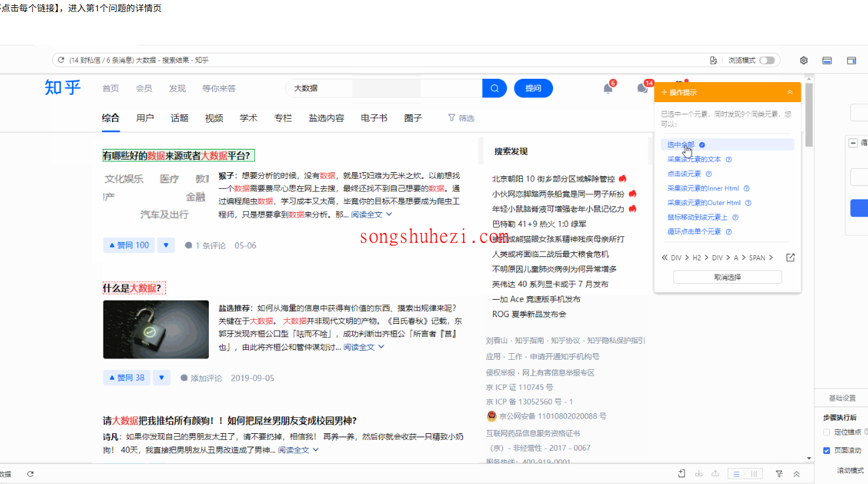Switch to list view in bottom bar

pyautogui.click(x=737, y=474)
